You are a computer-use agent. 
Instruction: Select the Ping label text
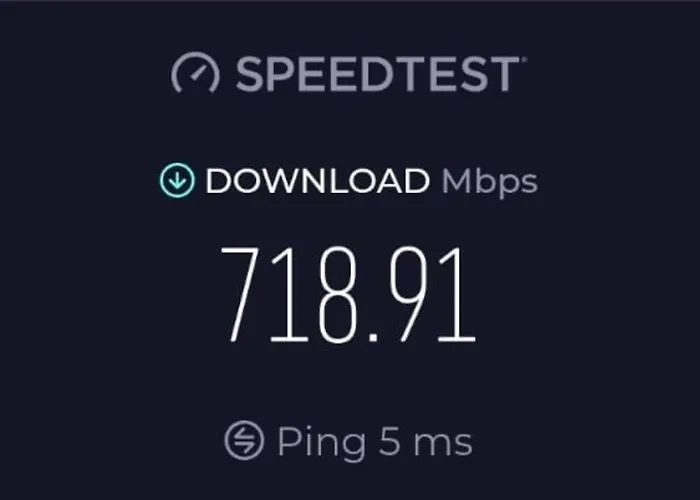click(x=321, y=443)
